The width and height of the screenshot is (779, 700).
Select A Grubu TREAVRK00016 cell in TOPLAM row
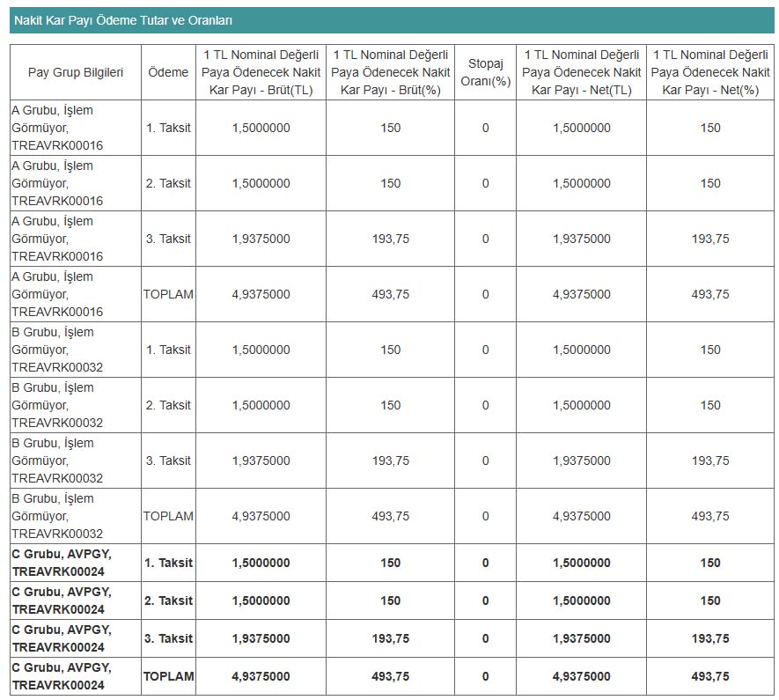(x=76, y=295)
